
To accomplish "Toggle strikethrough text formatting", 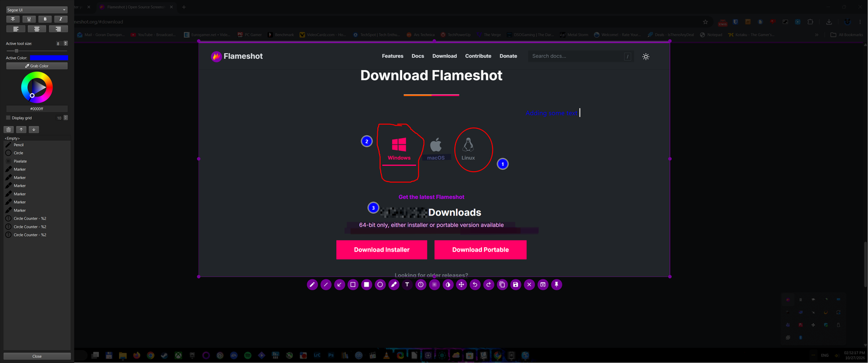I will click(x=13, y=19).
